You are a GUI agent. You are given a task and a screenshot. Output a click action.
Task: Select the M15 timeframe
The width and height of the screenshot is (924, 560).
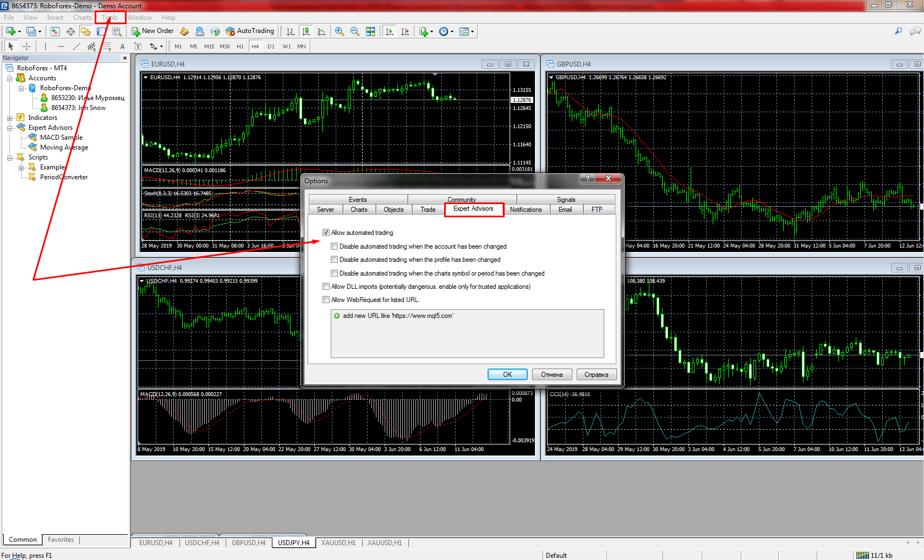(x=209, y=47)
